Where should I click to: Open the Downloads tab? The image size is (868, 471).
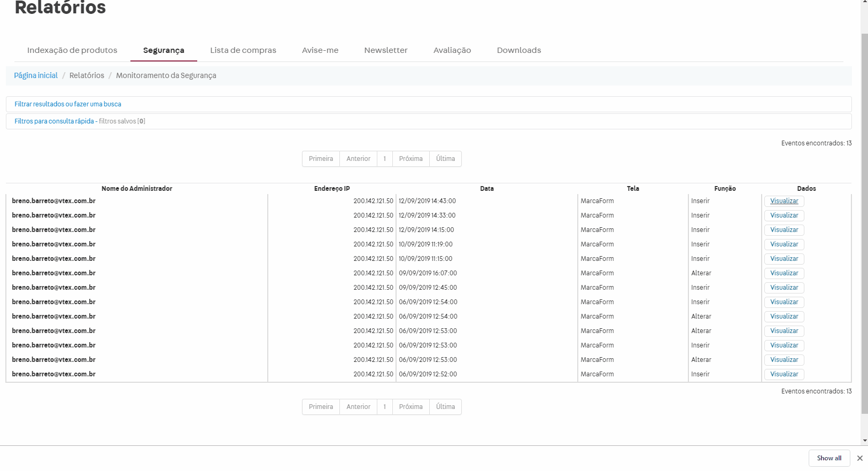point(519,50)
